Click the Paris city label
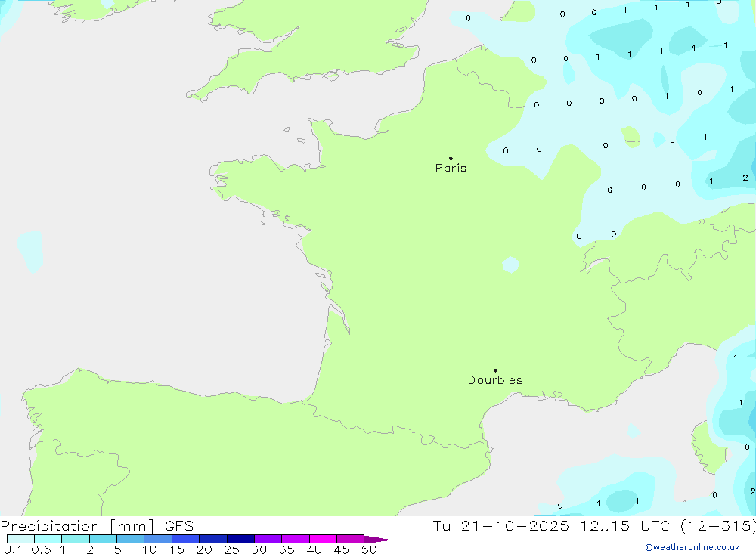Screen dimensions: 756x554 [451, 168]
